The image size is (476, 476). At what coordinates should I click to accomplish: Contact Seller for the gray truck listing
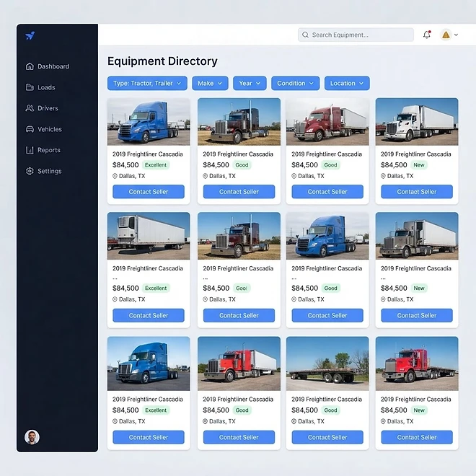417,315
